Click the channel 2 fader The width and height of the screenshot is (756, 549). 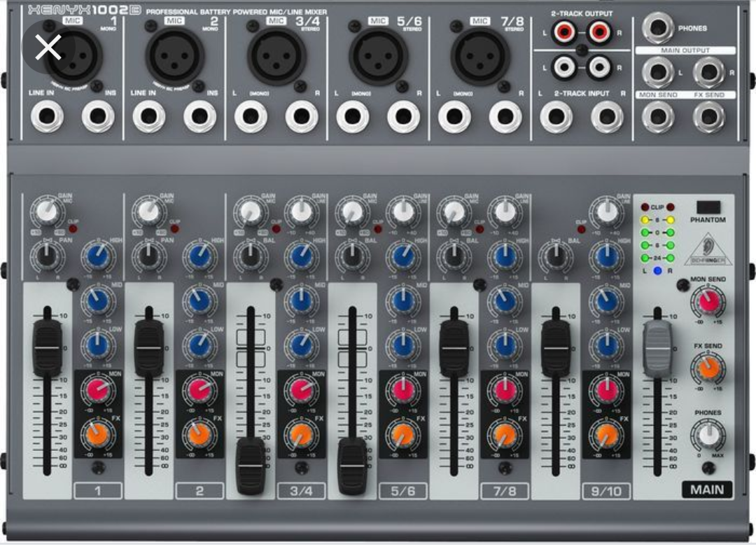click(x=149, y=347)
